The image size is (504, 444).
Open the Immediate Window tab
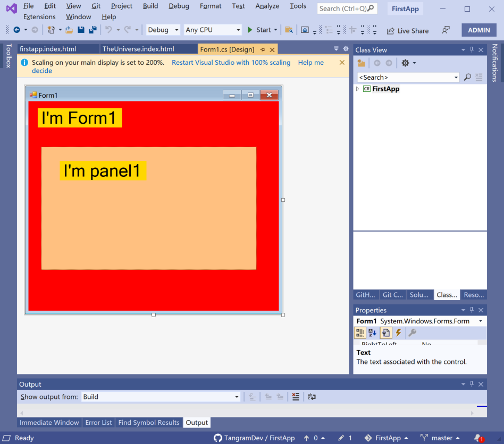click(49, 422)
